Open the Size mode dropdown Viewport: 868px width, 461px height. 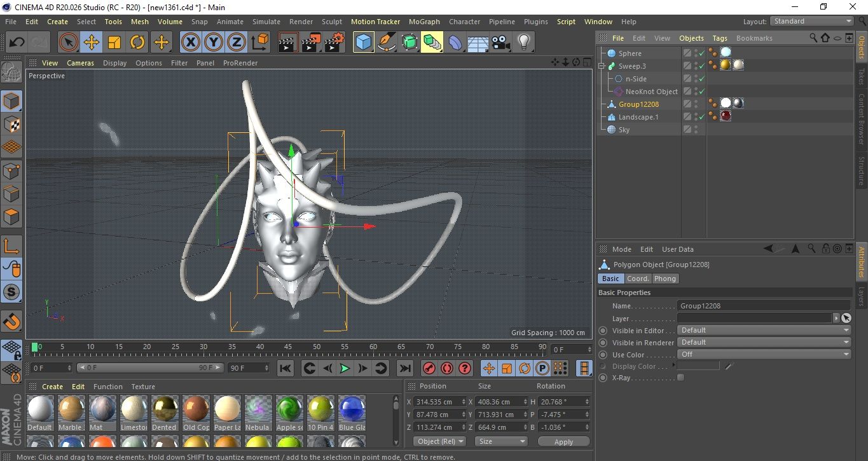(x=502, y=441)
